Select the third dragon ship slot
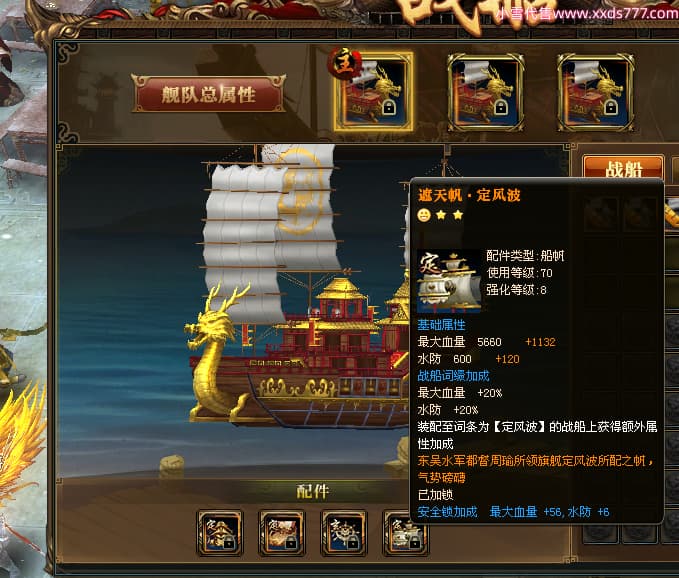The image size is (679, 578). [x=595, y=92]
